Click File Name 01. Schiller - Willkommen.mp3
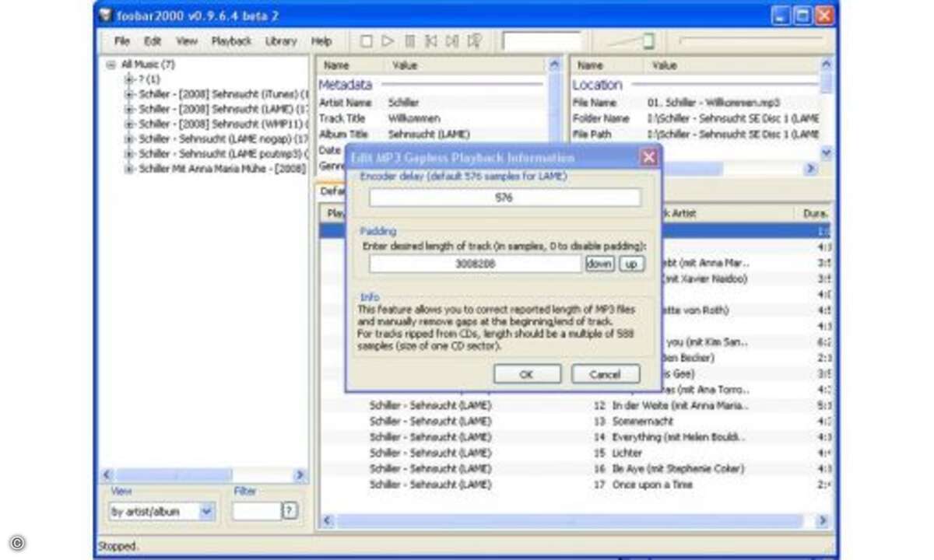The width and height of the screenshot is (934, 560). click(x=713, y=102)
